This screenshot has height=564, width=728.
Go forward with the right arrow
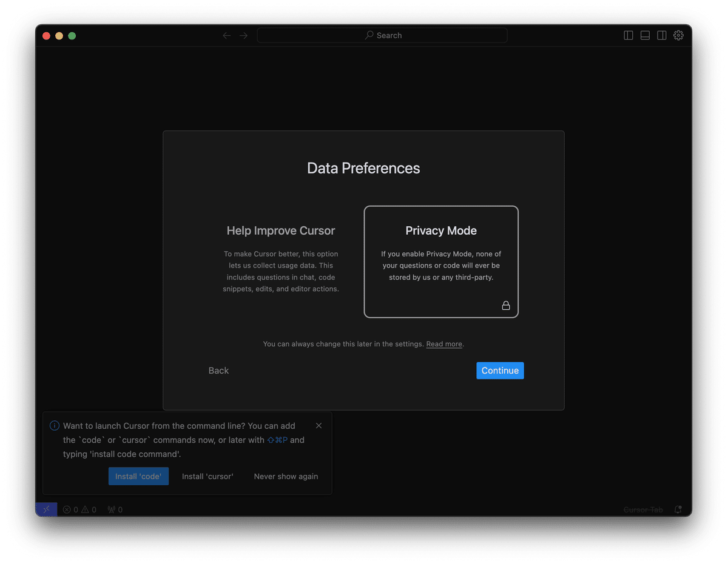pyautogui.click(x=244, y=36)
